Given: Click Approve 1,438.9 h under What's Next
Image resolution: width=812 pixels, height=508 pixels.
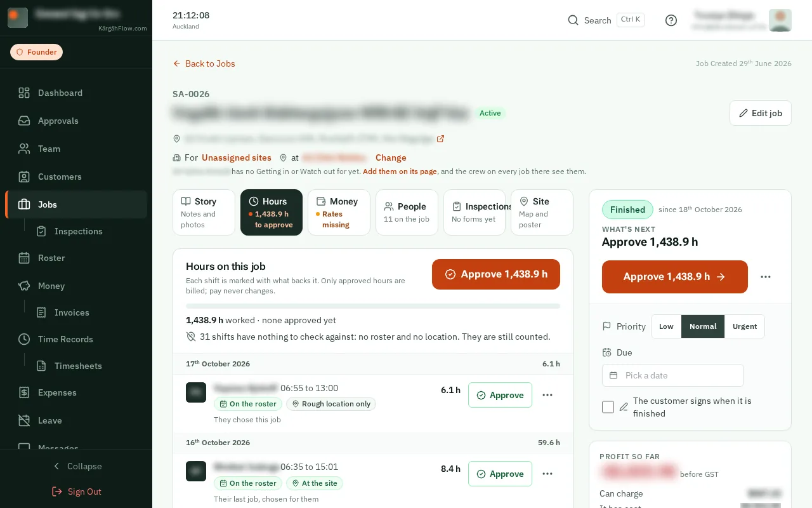Looking at the screenshot, I should [675, 277].
